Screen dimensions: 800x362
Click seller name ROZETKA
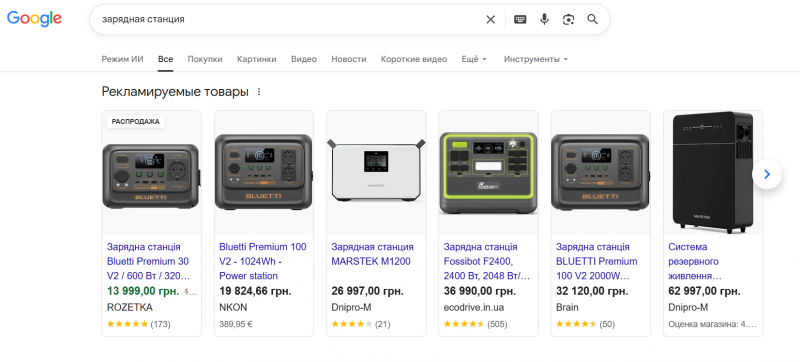tap(130, 307)
